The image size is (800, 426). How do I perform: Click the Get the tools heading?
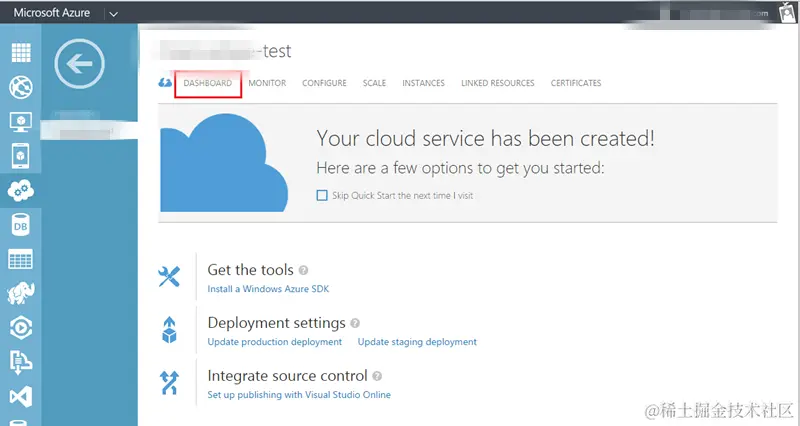(x=250, y=270)
